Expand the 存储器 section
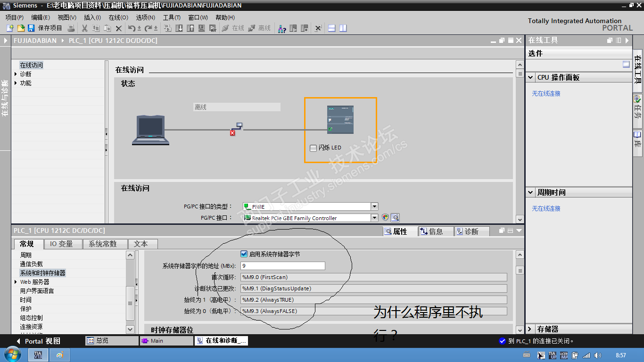 pyautogui.click(x=531, y=329)
